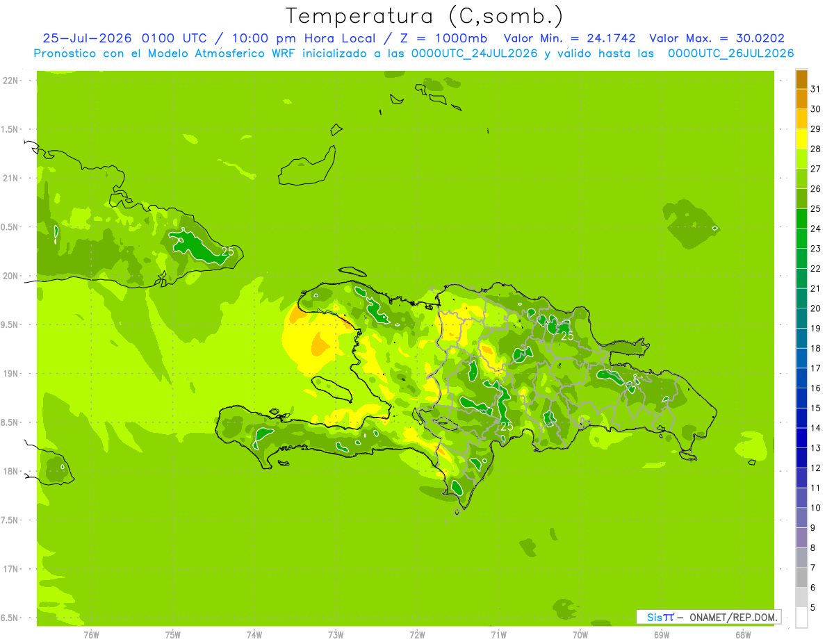
Task: Click the "18N" latitude axis label
Action: pyautogui.click(x=11, y=471)
